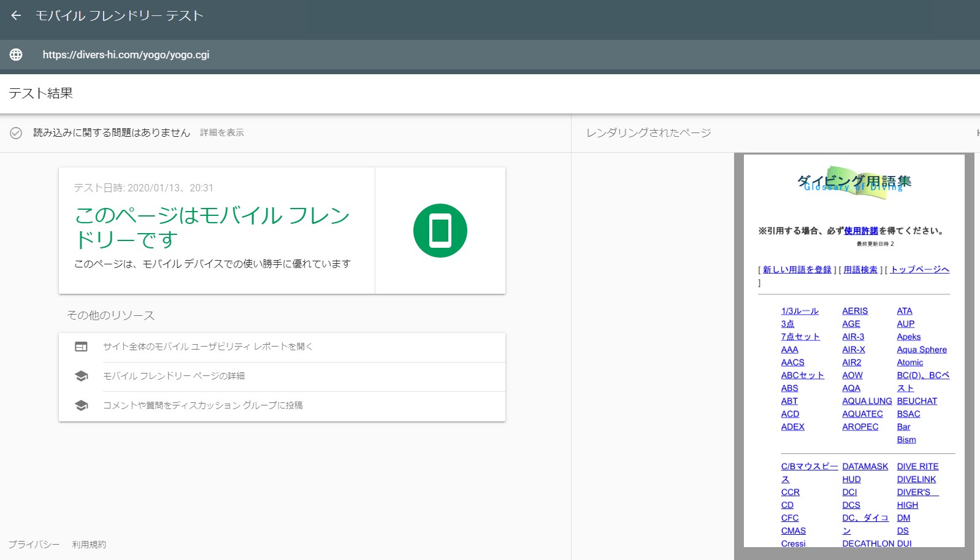Click the AIR-3 term link

(x=853, y=337)
